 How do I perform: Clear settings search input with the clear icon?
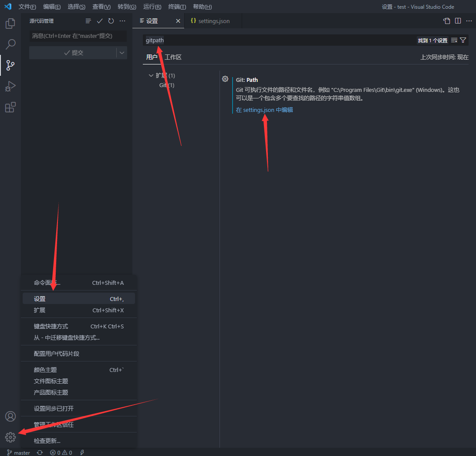click(x=454, y=41)
